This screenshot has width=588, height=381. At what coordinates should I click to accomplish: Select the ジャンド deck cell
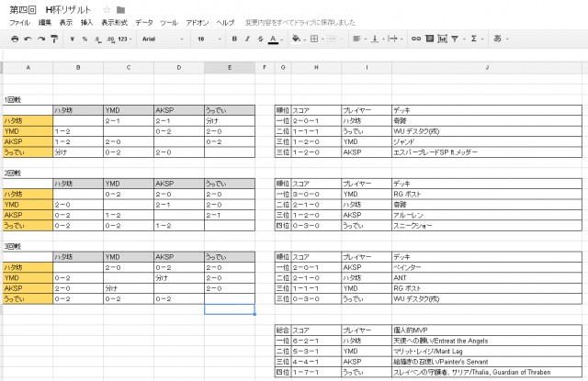pos(487,141)
